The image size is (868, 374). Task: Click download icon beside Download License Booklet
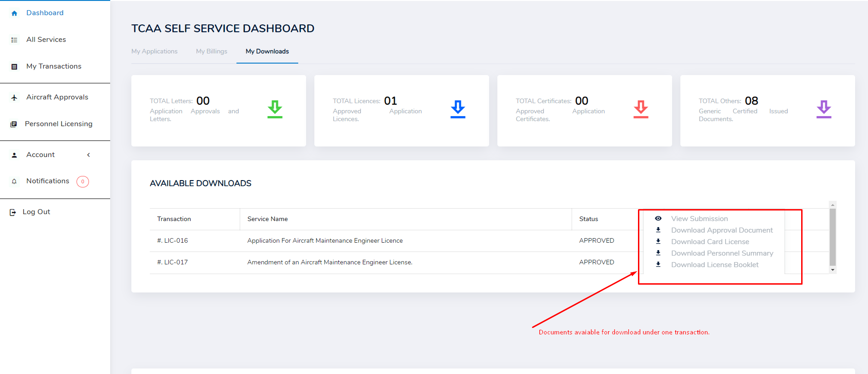[658, 264]
